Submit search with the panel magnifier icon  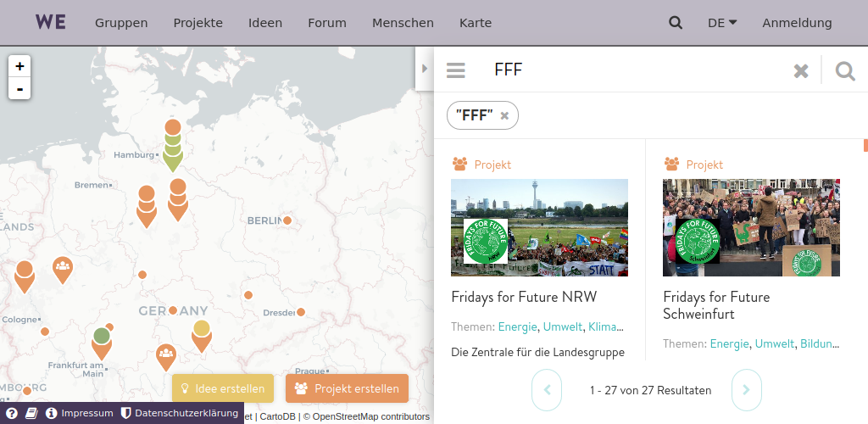click(845, 70)
